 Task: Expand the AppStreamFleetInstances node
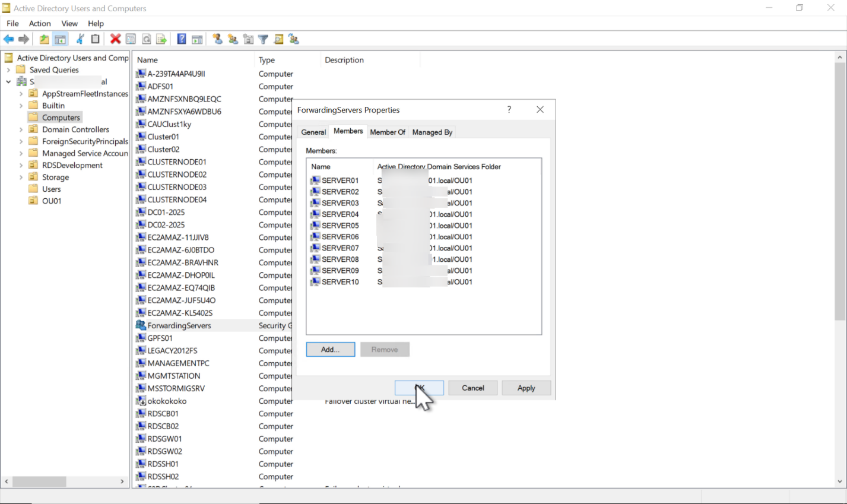point(21,94)
